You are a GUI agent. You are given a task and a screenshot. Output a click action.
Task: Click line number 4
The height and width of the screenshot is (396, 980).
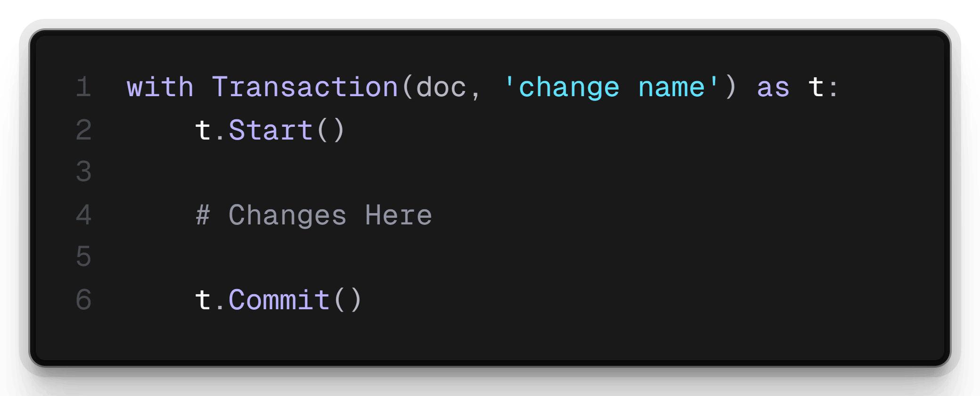click(x=83, y=214)
